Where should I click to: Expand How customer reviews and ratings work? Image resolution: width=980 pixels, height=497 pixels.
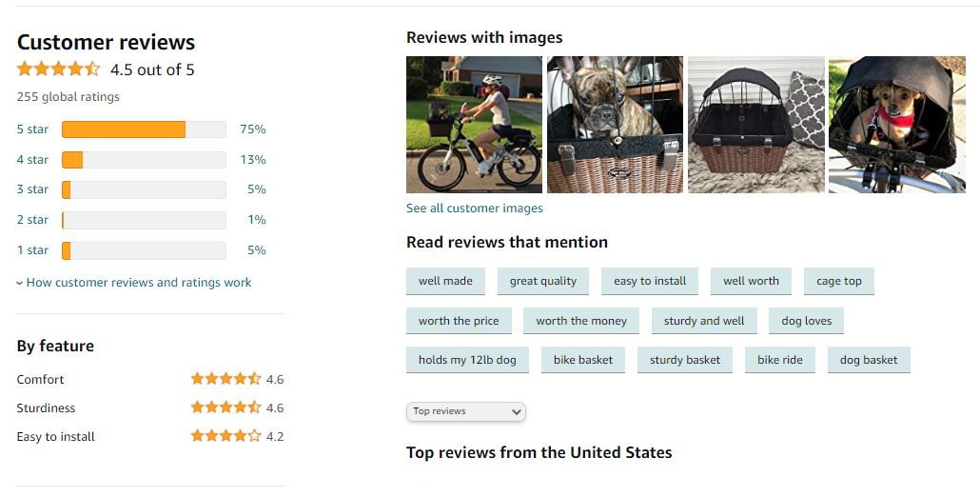[x=134, y=282]
